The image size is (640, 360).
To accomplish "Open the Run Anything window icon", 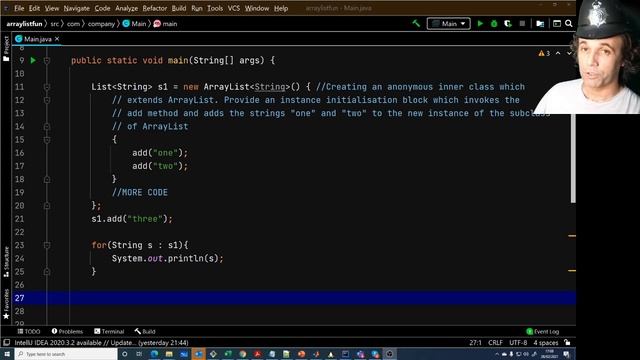I will (557, 24).
